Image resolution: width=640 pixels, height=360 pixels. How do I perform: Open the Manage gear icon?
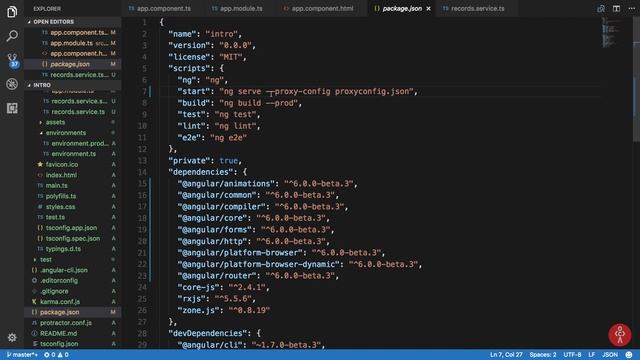point(12,337)
